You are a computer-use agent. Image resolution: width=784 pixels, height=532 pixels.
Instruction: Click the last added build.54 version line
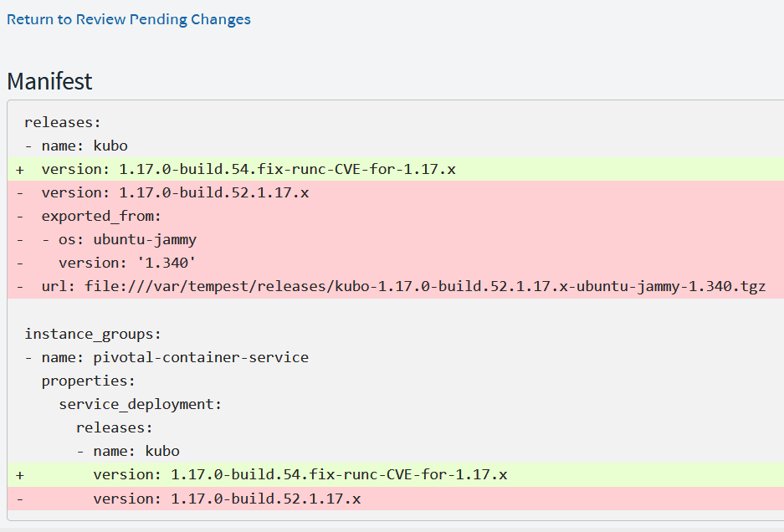[x=300, y=474]
